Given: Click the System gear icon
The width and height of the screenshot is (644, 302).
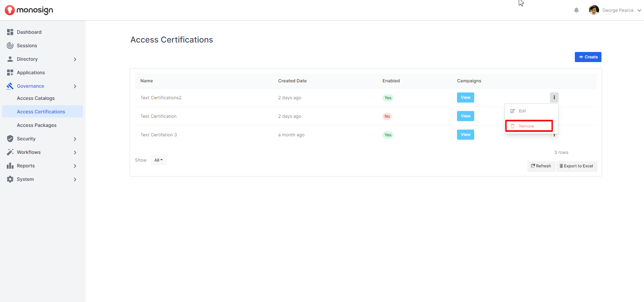Looking at the screenshot, I should tap(10, 179).
